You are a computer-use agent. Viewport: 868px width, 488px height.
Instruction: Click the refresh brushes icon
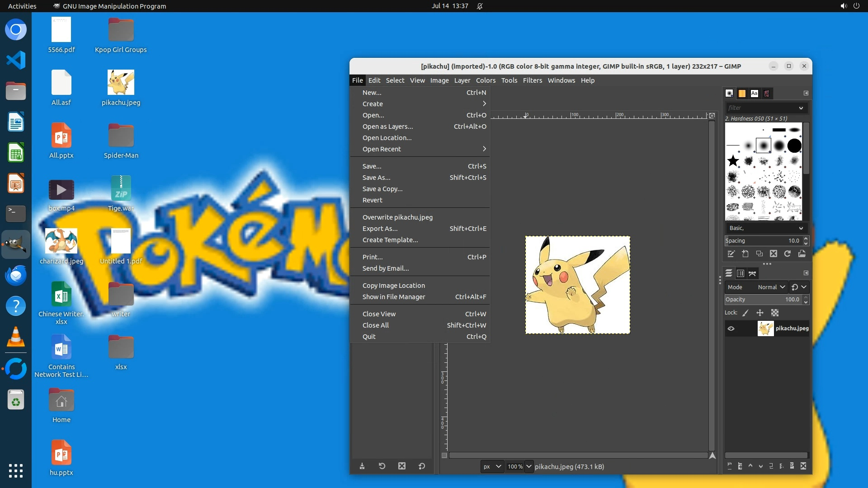tap(788, 254)
